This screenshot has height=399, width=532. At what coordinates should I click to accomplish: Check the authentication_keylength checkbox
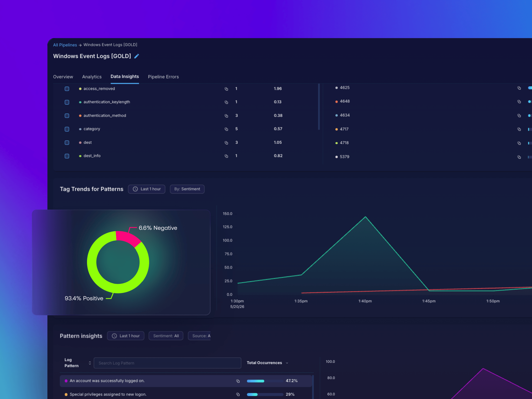pyautogui.click(x=67, y=102)
